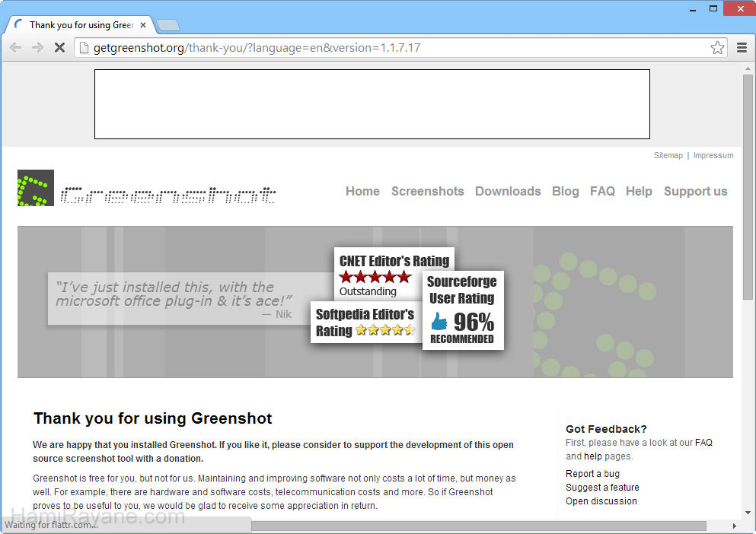Bookmark this page with the star icon
756x534 pixels.
tap(717, 47)
